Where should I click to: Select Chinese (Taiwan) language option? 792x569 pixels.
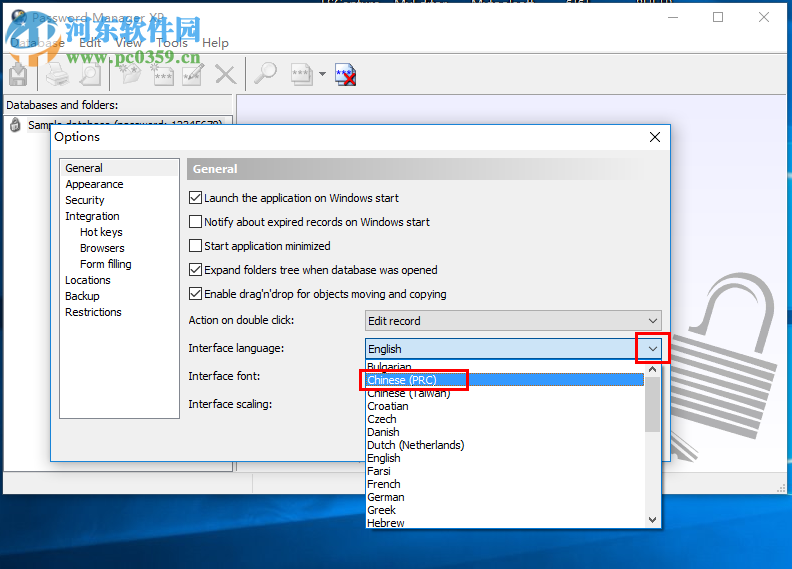(x=505, y=393)
